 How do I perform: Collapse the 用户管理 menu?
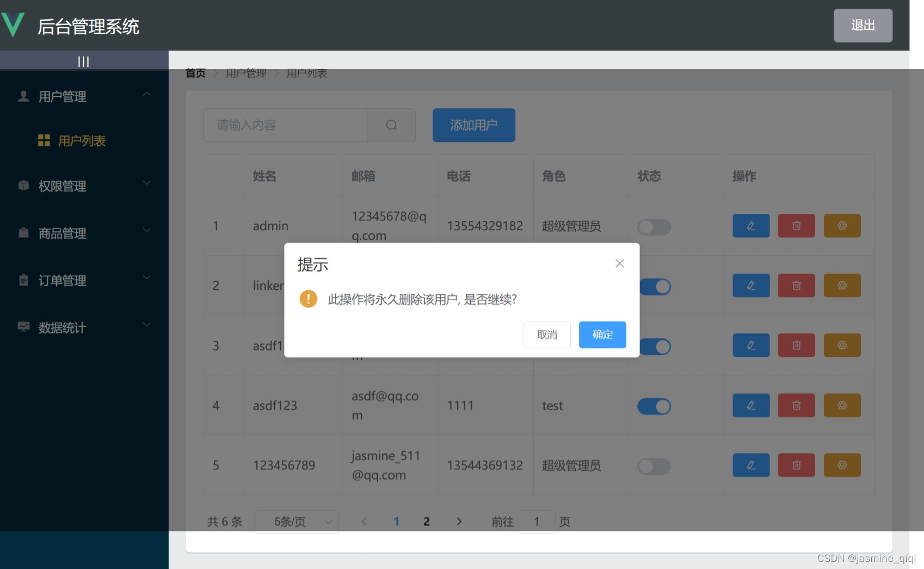pos(84,96)
